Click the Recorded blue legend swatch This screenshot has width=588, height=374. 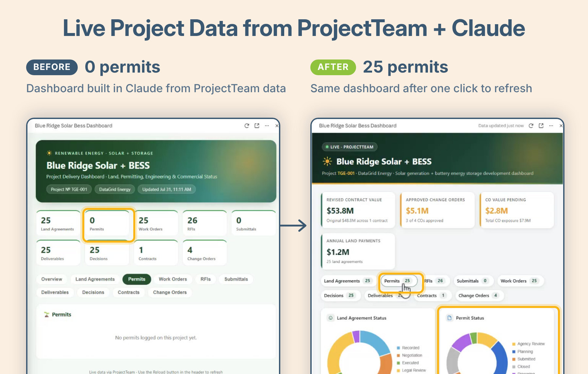[399, 348]
